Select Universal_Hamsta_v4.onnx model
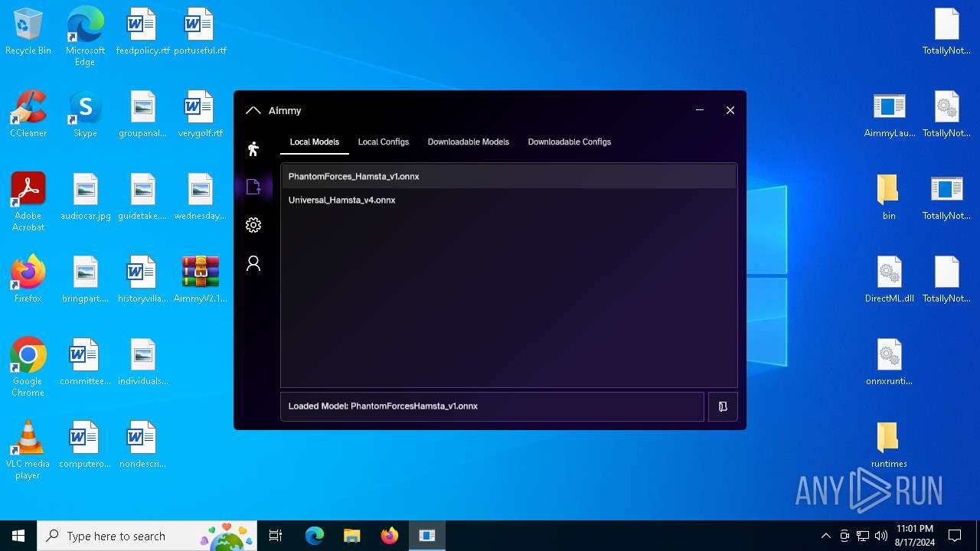 (x=509, y=200)
